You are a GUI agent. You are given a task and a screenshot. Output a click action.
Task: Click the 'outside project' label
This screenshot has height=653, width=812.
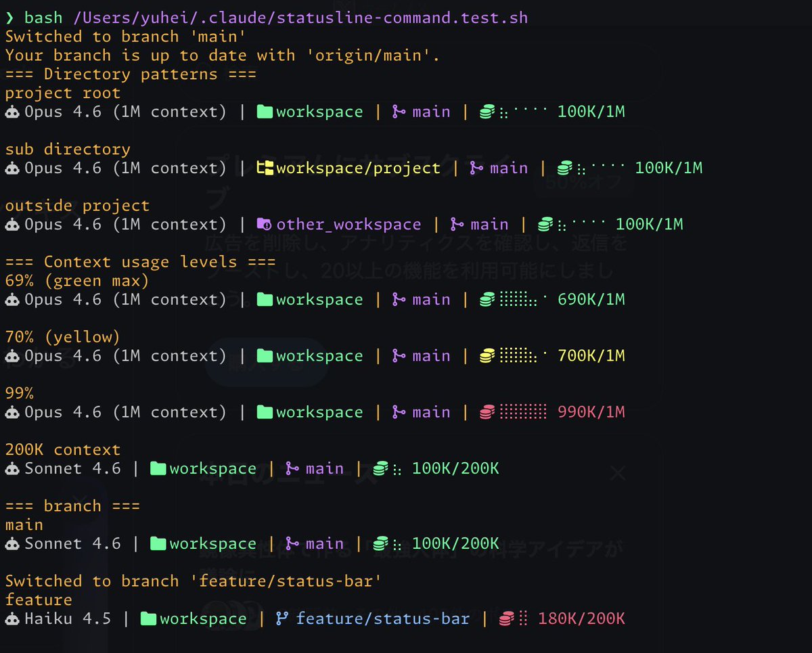tap(77, 206)
